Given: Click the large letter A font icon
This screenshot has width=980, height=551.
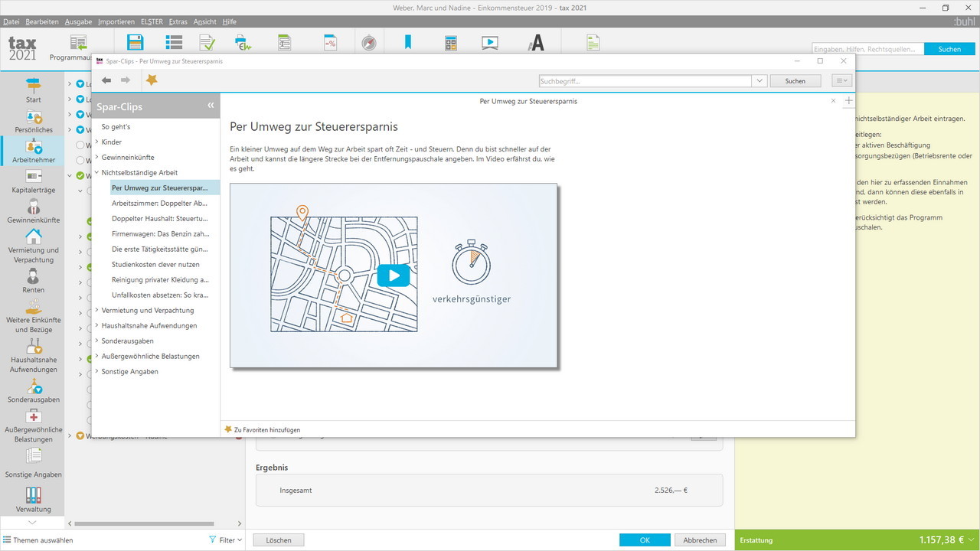Looking at the screenshot, I should 536,43.
